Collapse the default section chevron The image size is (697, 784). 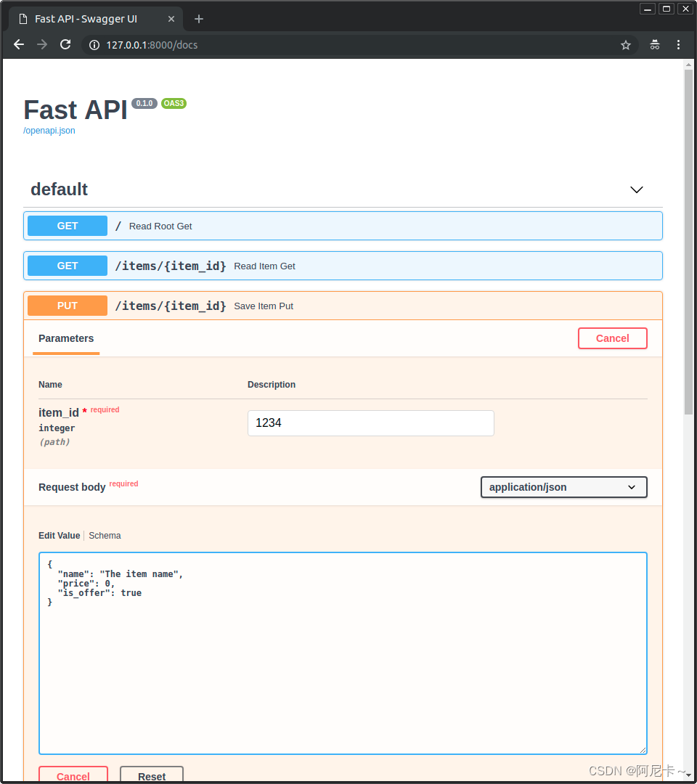point(636,189)
